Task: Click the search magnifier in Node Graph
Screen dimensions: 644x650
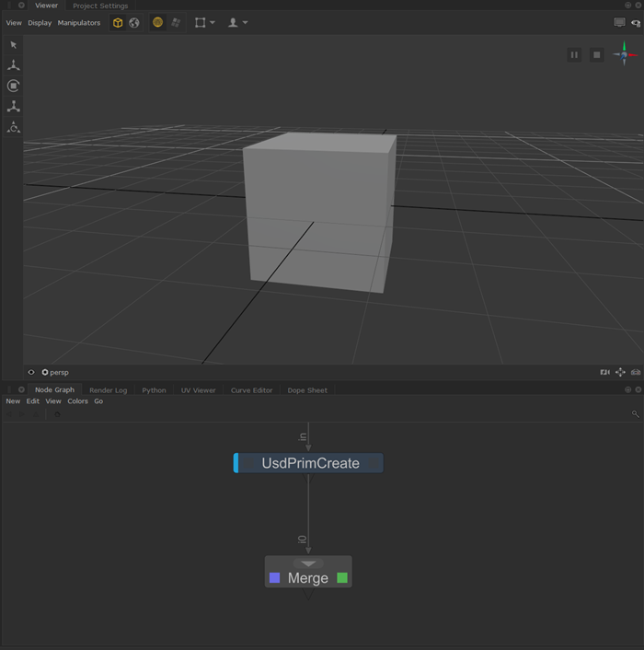Action: tap(635, 415)
